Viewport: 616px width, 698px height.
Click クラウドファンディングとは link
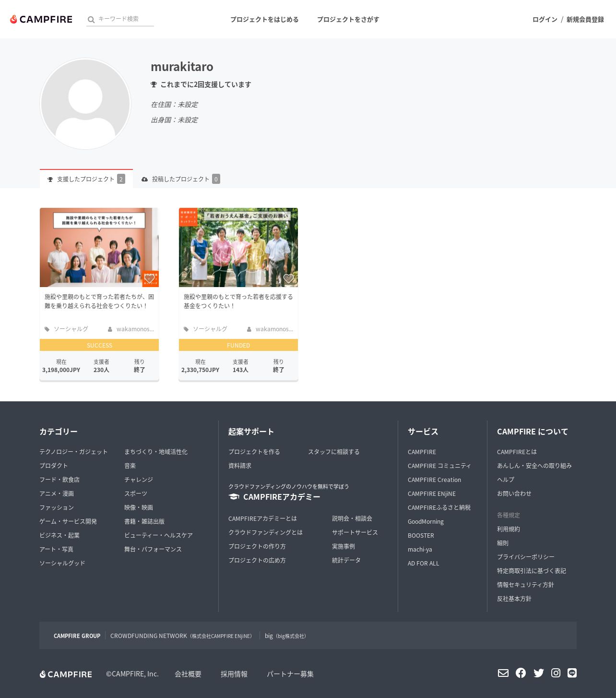(265, 532)
